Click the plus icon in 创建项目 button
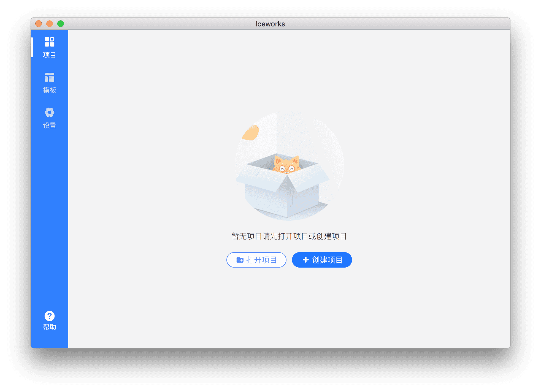The height and width of the screenshot is (392, 541). point(305,260)
